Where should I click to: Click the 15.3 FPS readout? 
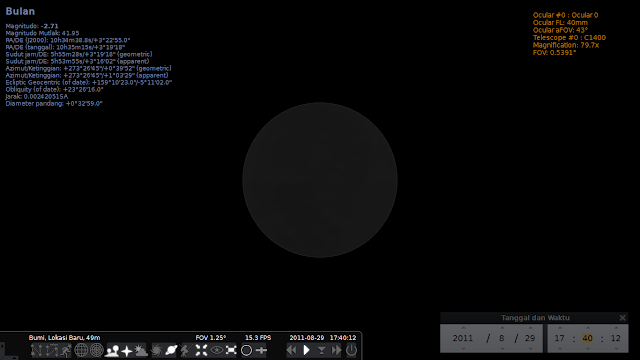pos(258,338)
